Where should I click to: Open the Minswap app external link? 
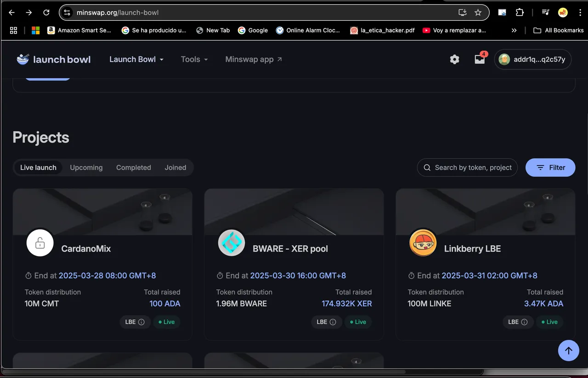pos(254,59)
